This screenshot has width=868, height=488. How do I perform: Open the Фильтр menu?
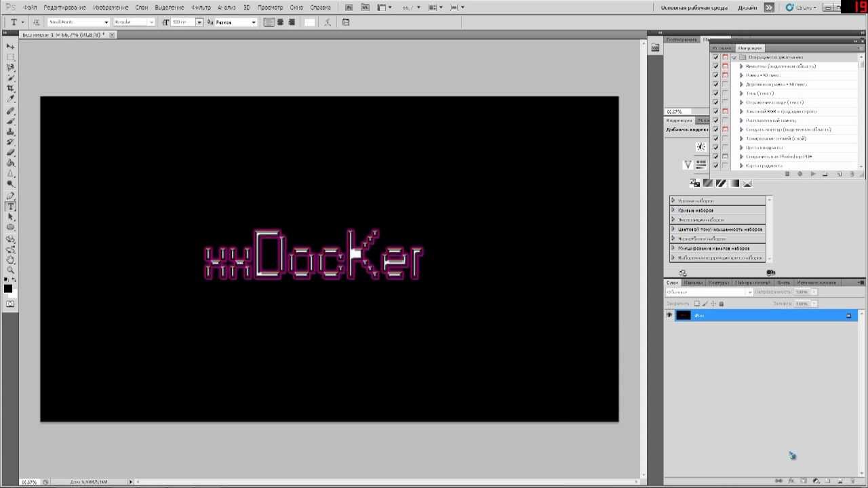pos(201,7)
